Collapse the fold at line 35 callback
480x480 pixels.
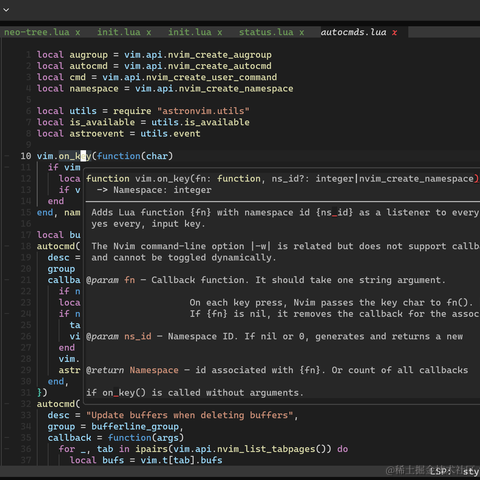(7, 438)
